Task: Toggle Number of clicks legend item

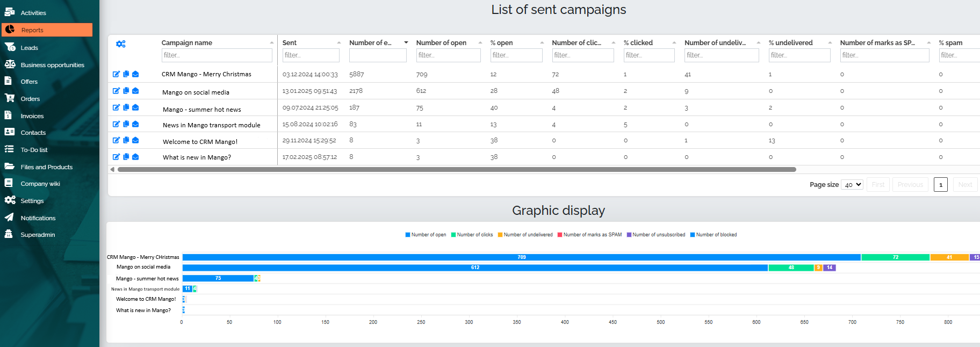Action: [472, 235]
